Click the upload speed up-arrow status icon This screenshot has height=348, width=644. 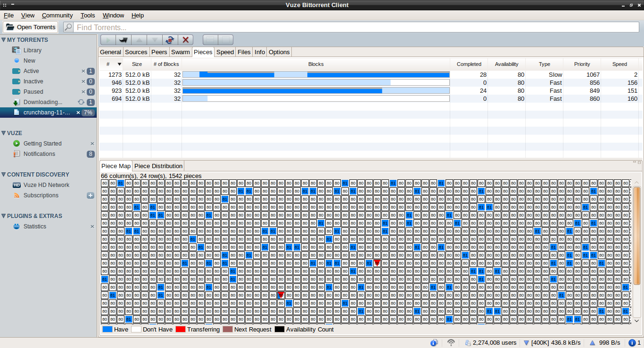(592, 343)
